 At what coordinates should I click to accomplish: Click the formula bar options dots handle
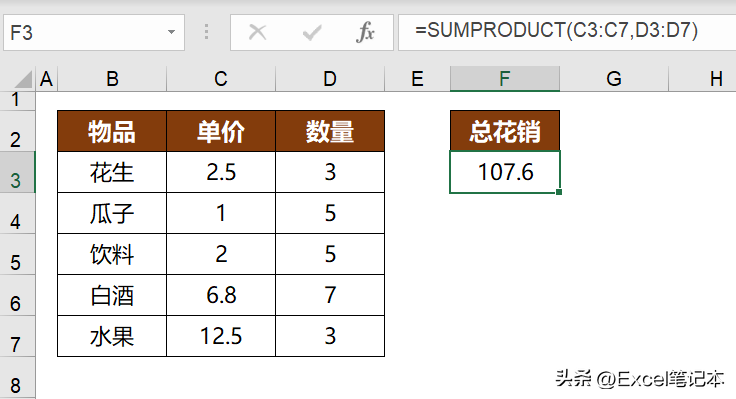coord(207,32)
